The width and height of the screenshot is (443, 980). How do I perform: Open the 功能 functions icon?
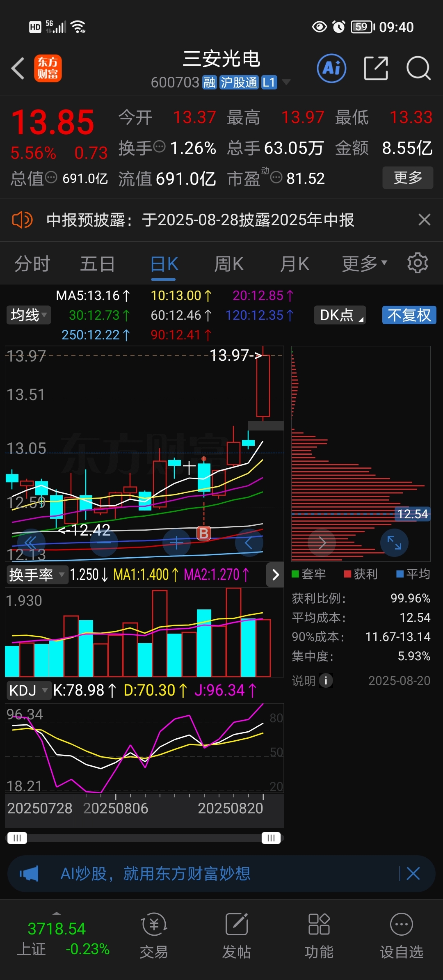click(319, 935)
